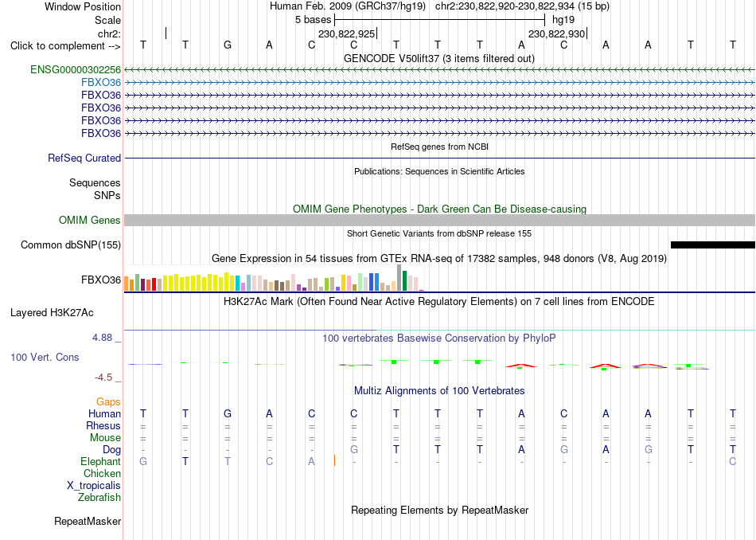
Task: Select the Elephant species label
Action: coord(100,462)
